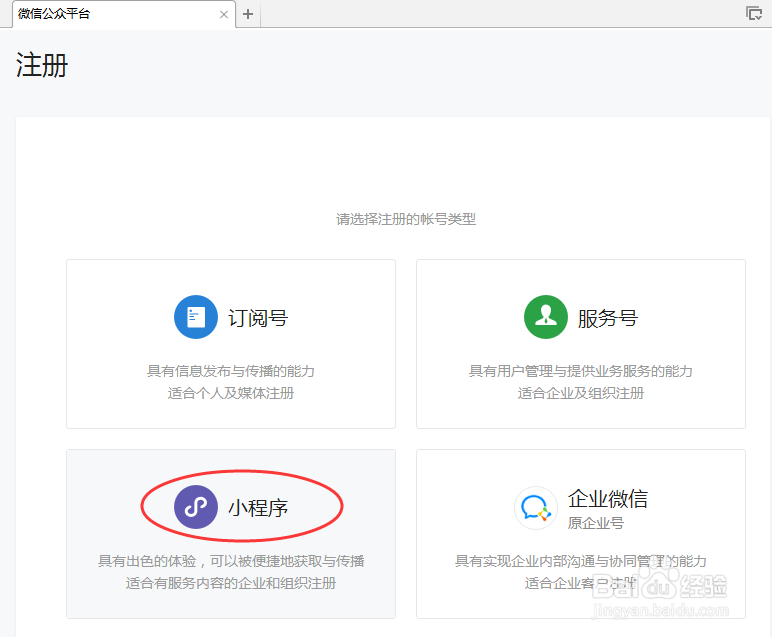Choose the 小程序 account type title
Image resolution: width=772 pixels, height=637 pixels.
(x=258, y=508)
